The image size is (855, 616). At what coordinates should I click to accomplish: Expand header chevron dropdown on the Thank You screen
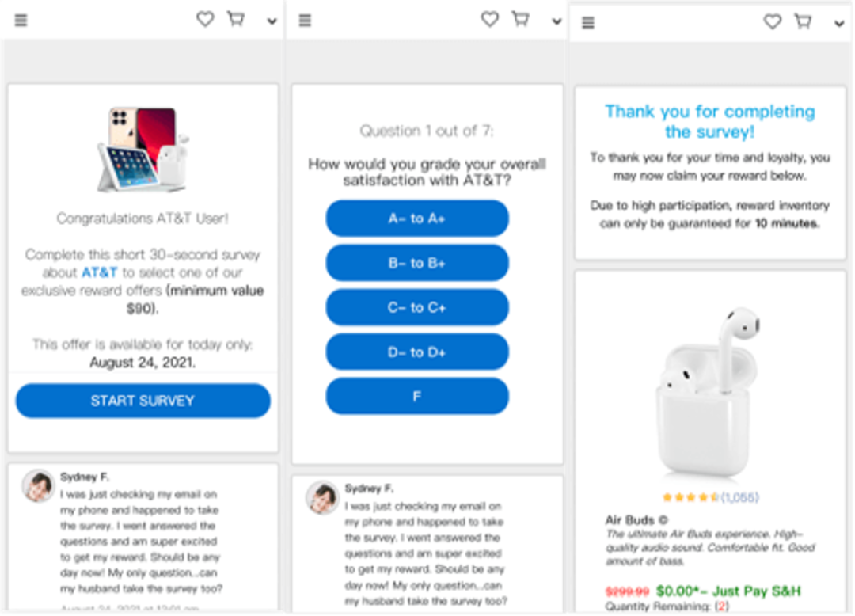tap(839, 25)
